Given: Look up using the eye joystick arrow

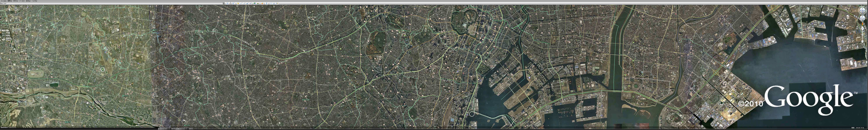Looking at the screenshot, I should tap(862, 8).
